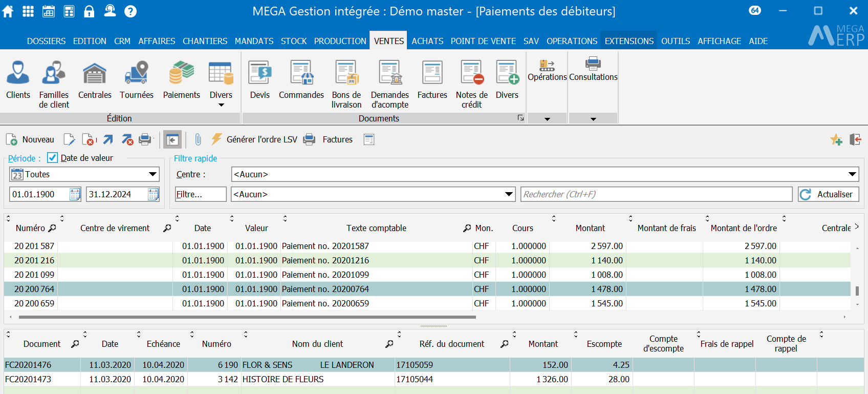The image size is (868, 394).
Task: Open the calculator icon in title bar
Action: coord(69,11)
